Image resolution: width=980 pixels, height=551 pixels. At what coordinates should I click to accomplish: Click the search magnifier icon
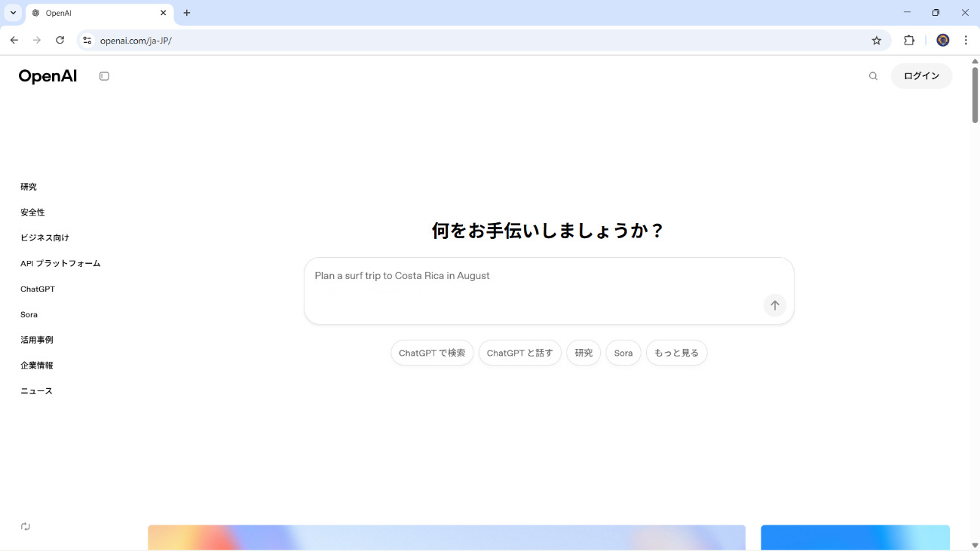(873, 76)
